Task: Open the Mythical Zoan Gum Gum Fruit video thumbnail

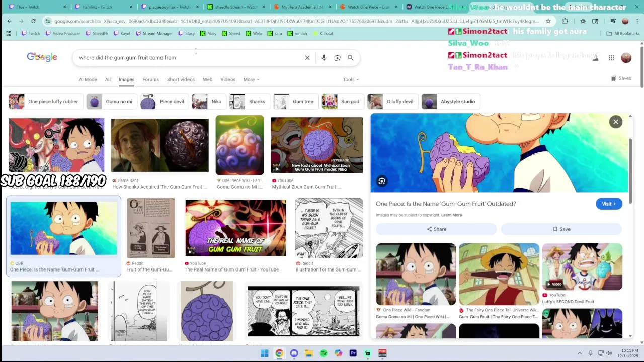Action: click(316, 145)
